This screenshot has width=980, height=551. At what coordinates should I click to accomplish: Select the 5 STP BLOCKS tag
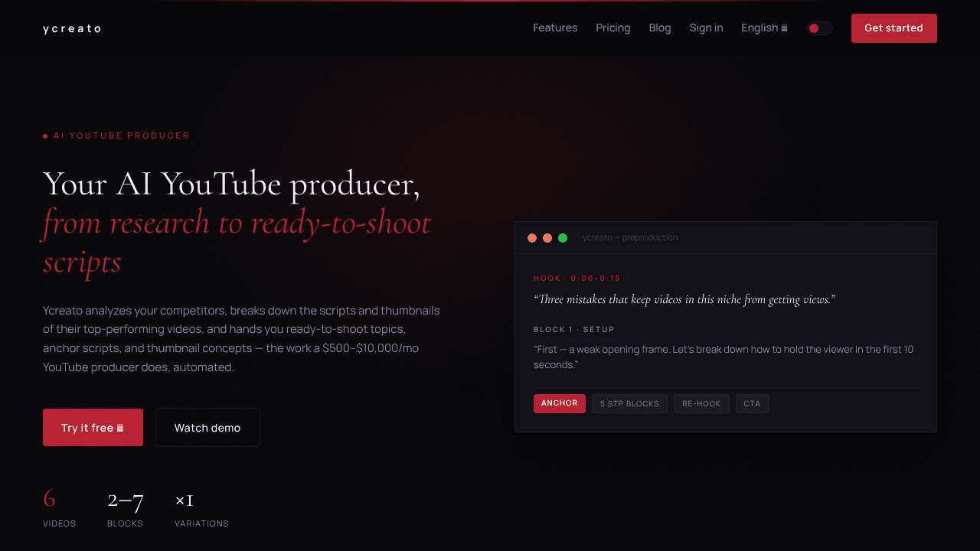pyautogui.click(x=629, y=404)
